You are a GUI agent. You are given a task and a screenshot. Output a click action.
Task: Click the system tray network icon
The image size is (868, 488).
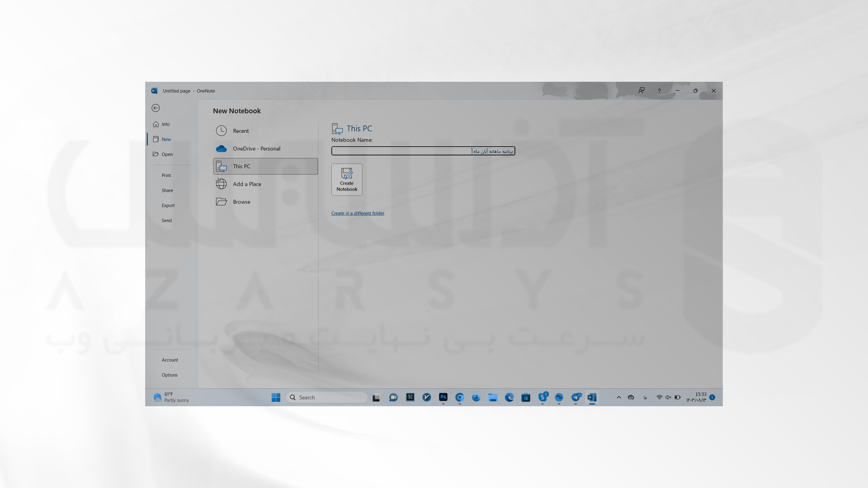pos(660,398)
